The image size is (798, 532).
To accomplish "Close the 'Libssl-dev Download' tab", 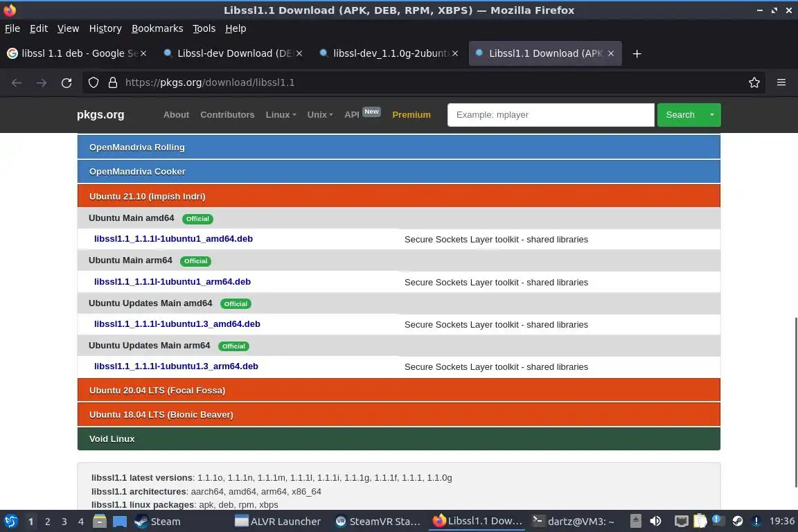I will 299,53.
